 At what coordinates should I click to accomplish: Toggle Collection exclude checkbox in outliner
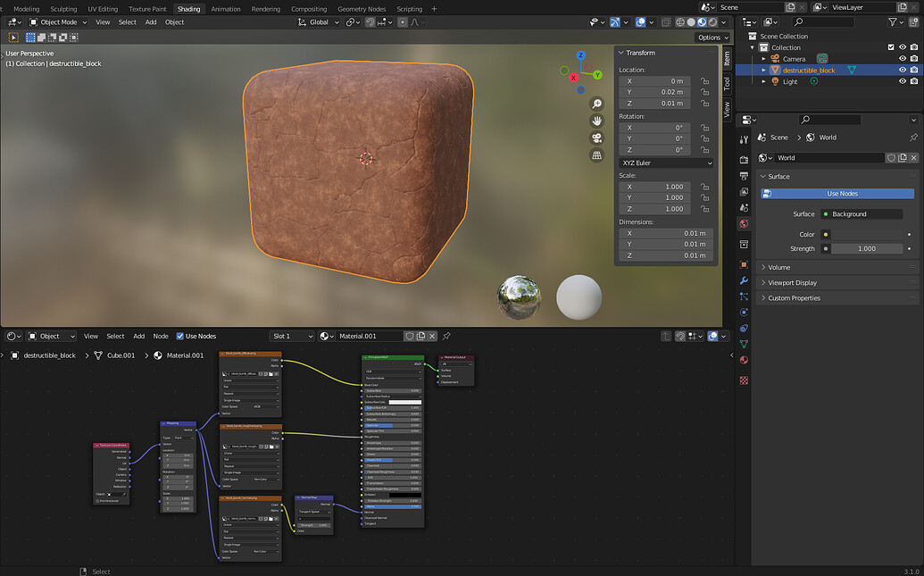[x=891, y=47]
